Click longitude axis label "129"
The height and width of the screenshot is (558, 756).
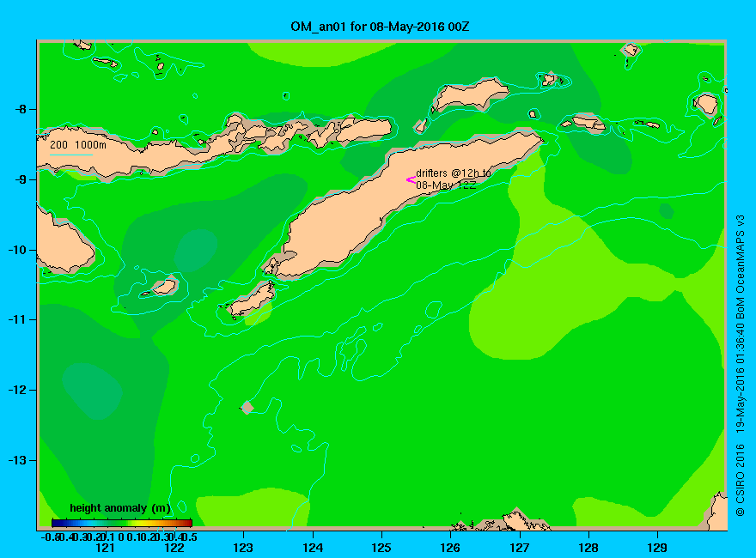tap(657, 548)
